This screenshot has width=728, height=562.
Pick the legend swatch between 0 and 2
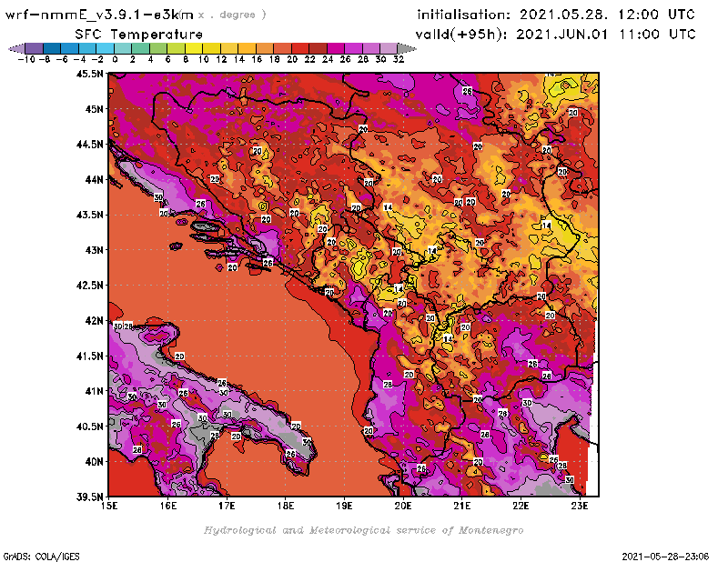(x=123, y=48)
